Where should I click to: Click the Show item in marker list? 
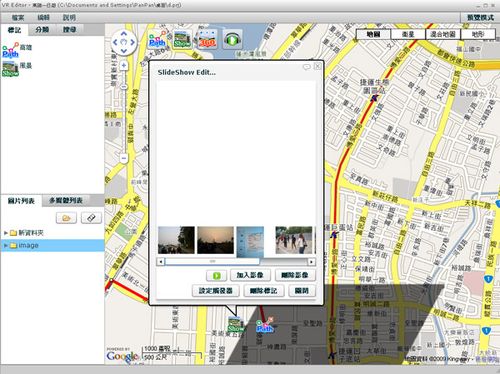coord(17,68)
